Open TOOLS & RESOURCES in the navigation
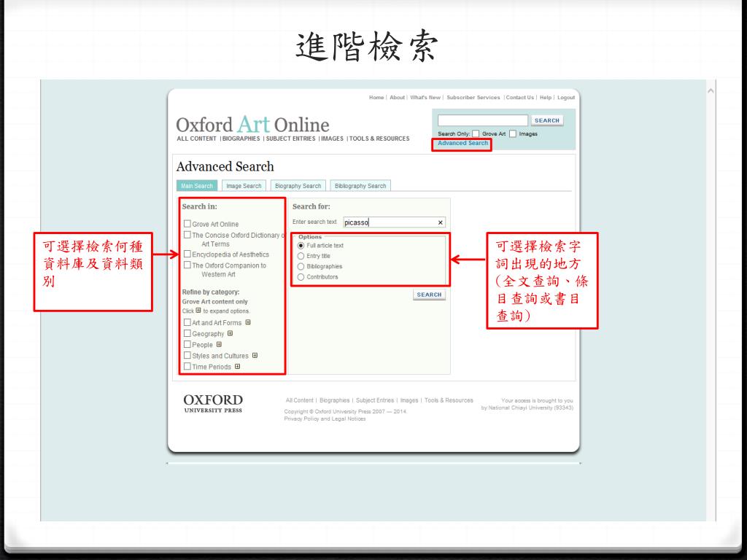Viewport: 747px width, 560px height. [x=379, y=139]
